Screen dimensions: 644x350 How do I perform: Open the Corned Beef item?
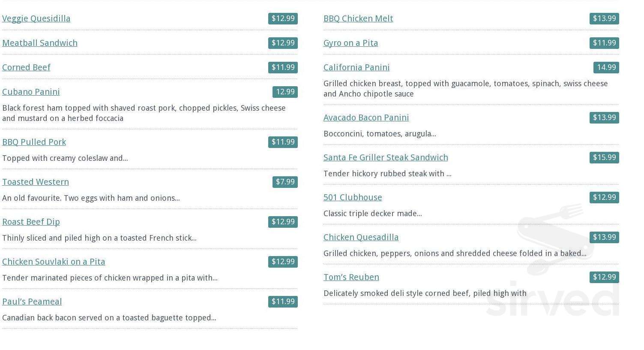pos(26,67)
